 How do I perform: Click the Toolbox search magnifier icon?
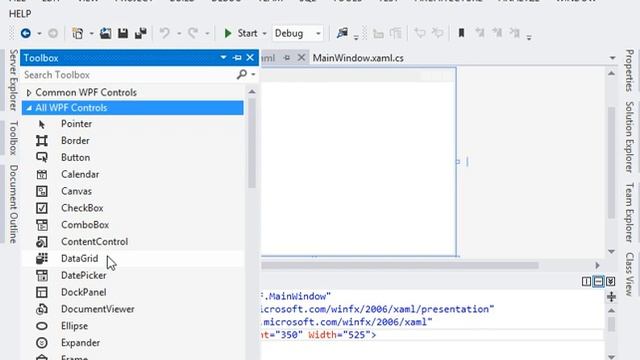[242, 74]
